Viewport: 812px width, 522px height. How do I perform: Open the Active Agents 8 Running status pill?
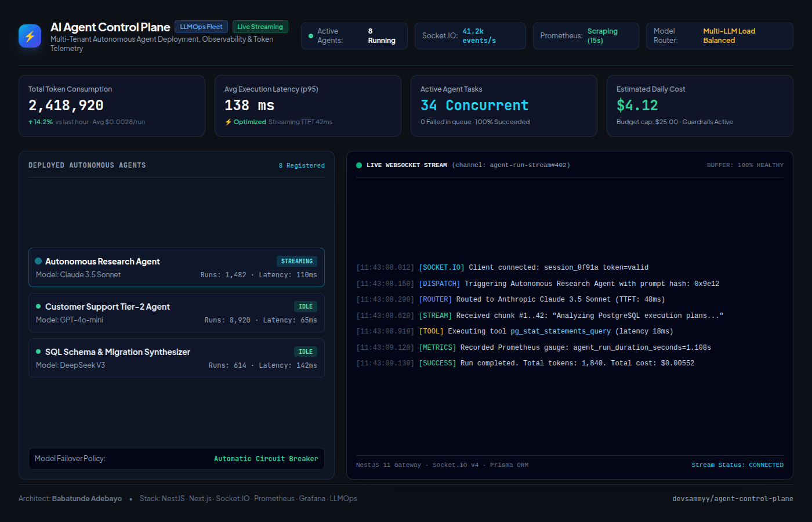point(354,36)
